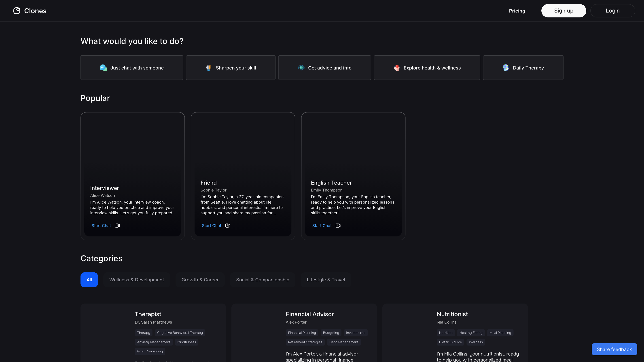This screenshot has height=362, width=644.
Task: Click heart icon in Explore health & wellness
Action: (396, 68)
